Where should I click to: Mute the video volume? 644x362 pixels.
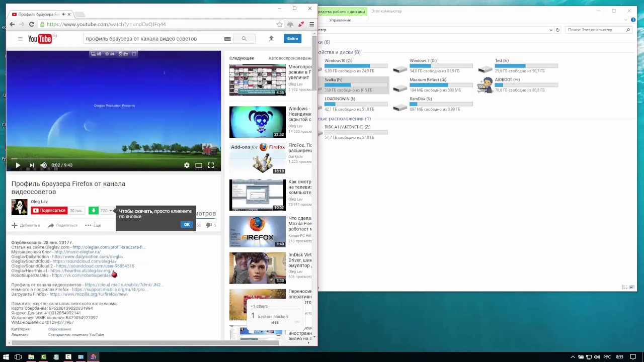click(x=44, y=165)
